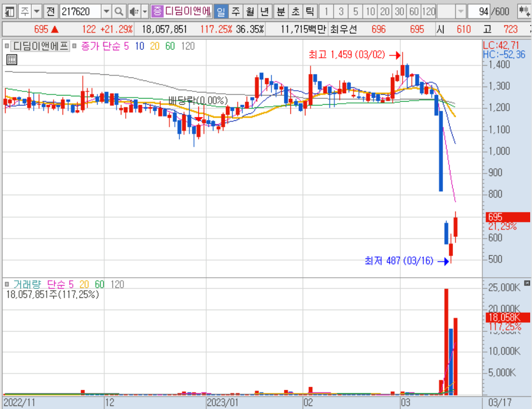
Task: Click the +21.29% change rate in quote bar
Action: click(117, 29)
